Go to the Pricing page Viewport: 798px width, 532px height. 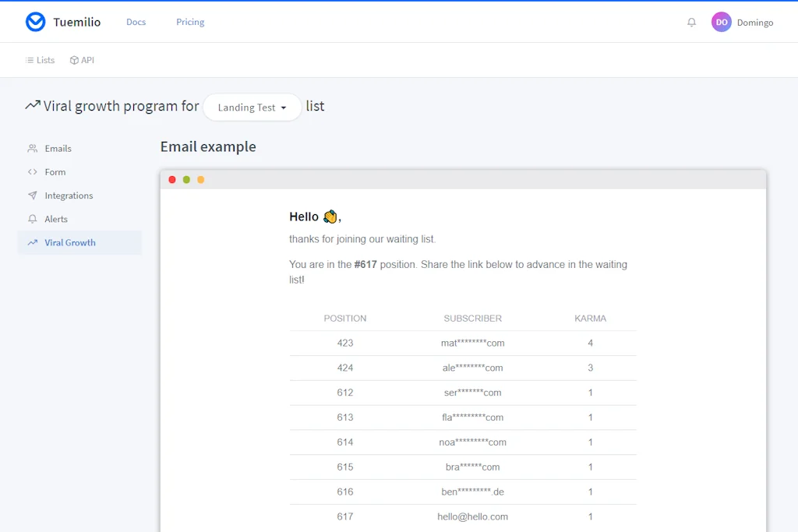click(190, 22)
